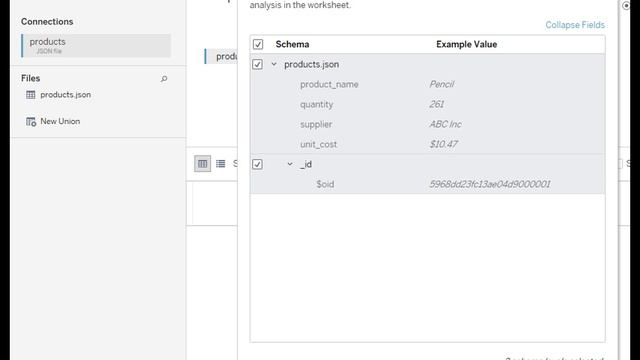
Task: Click the example value 5968dd23fc13ae04d9000001
Action: point(489,184)
